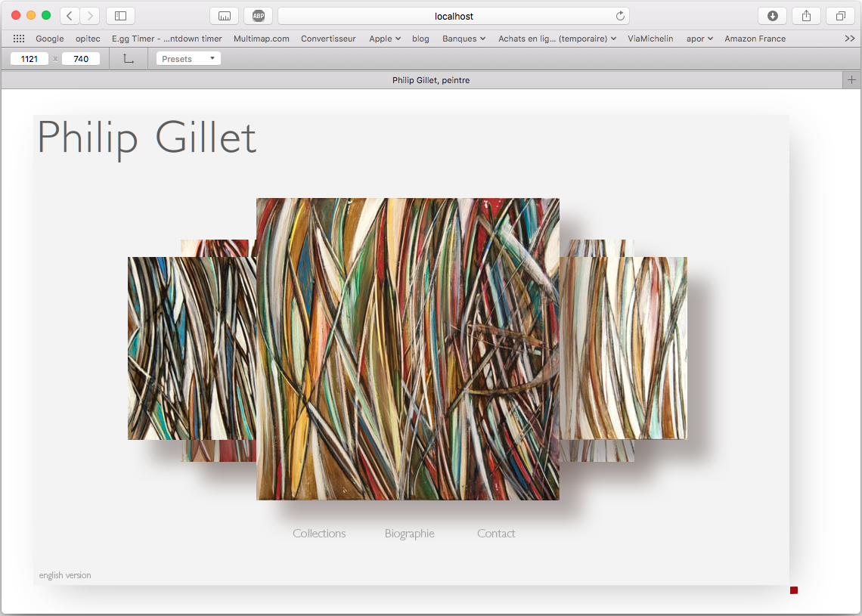862x616 pixels.
Task: Open the blog bookmark
Action: click(x=420, y=39)
